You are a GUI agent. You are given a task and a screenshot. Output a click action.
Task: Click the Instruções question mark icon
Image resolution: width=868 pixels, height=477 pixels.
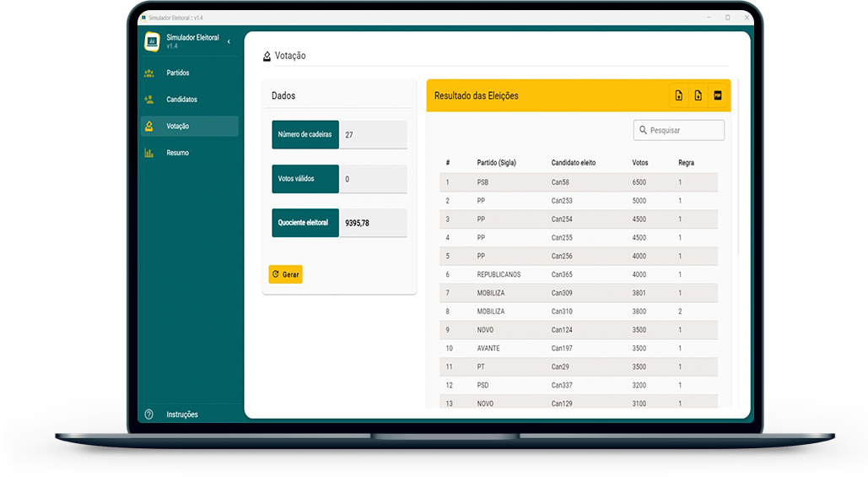[x=149, y=415]
